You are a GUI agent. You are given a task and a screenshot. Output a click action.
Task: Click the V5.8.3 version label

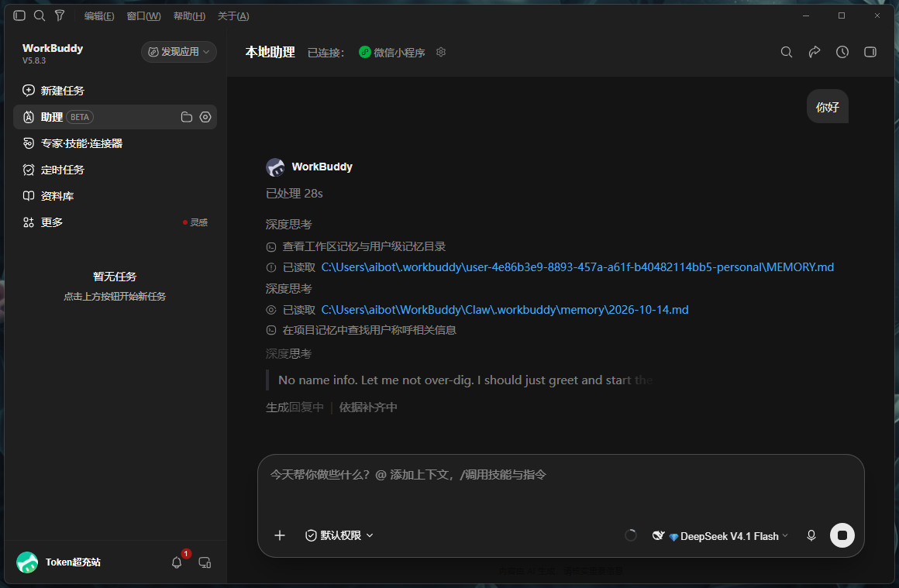coord(34,60)
